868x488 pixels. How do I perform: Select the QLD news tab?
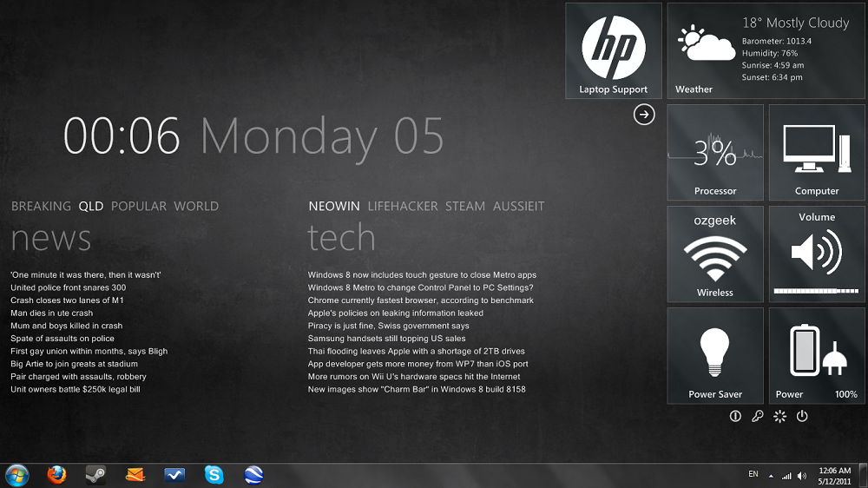click(91, 206)
